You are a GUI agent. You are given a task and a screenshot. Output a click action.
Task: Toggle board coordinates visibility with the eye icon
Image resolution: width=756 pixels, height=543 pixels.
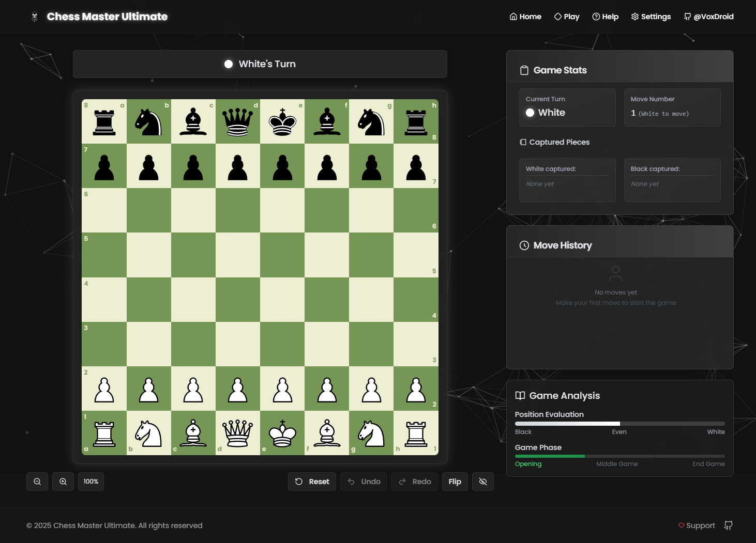(x=482, y=481)
